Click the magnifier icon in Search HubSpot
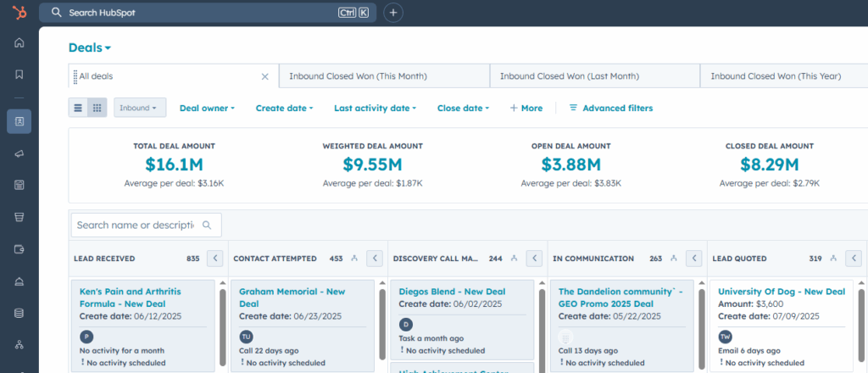This screenshot has width=868, height=373. (56, 13)
